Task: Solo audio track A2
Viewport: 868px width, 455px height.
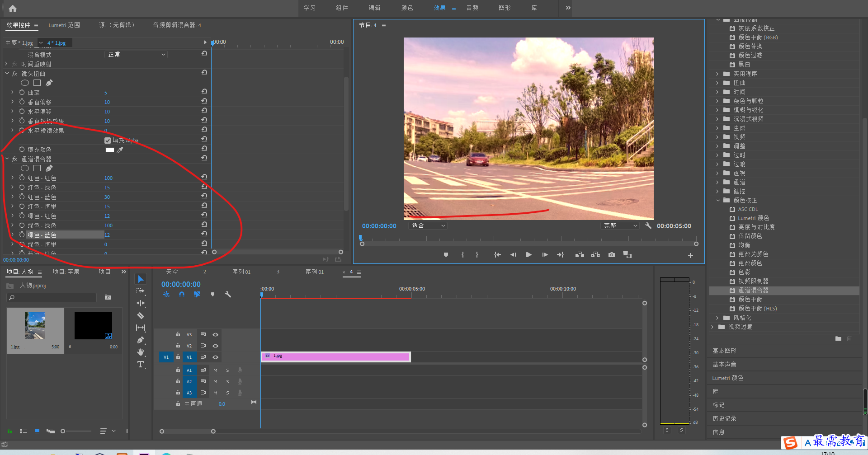Action: (x=227, y=381)
